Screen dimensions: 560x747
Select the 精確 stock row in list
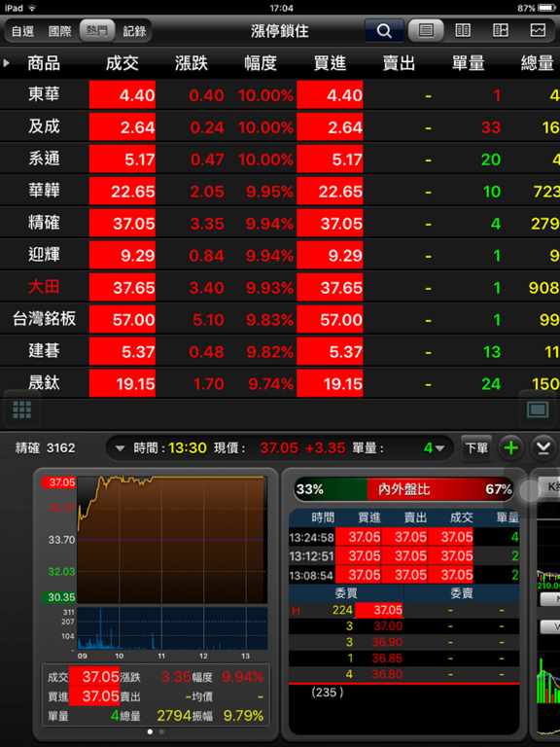280,223
